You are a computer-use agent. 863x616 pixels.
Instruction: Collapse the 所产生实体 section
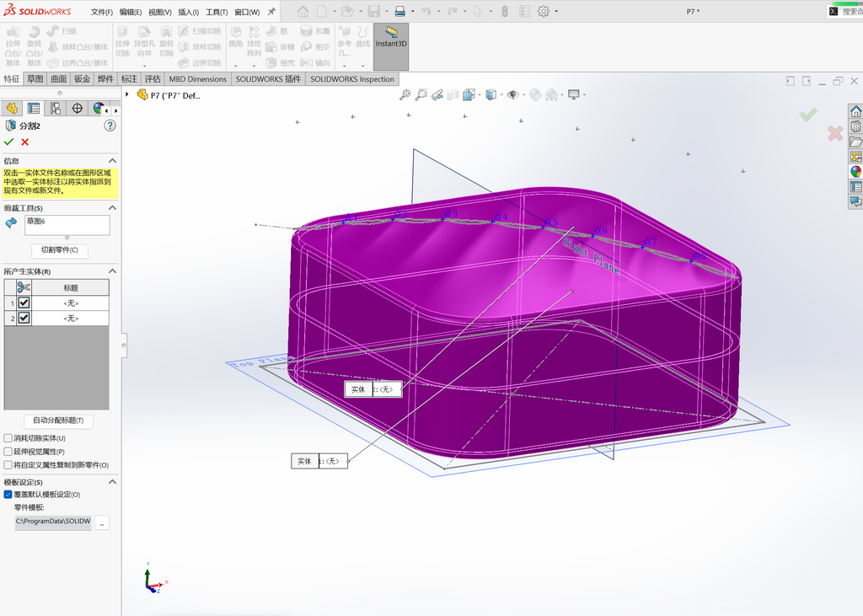(112, 271)
